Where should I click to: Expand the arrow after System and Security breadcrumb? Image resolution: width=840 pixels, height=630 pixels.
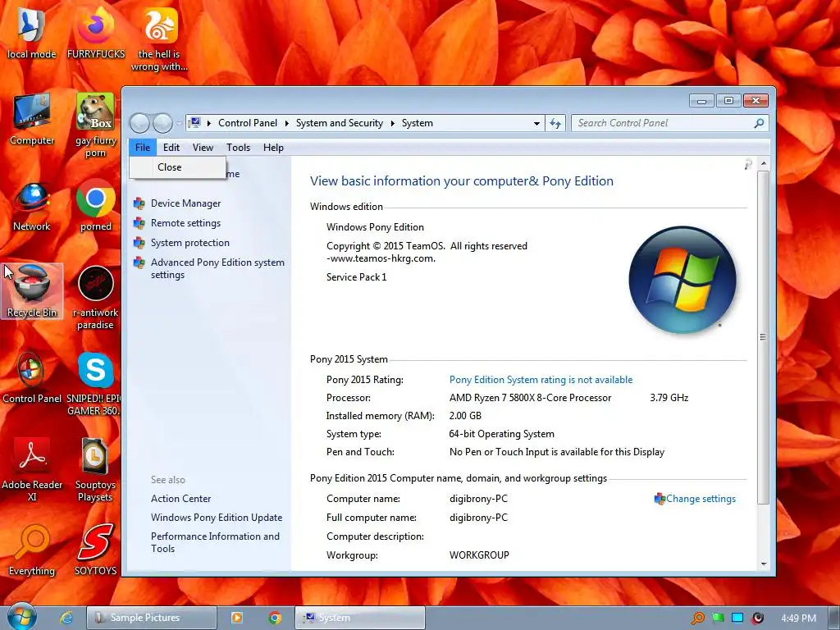tap(392, 123)
